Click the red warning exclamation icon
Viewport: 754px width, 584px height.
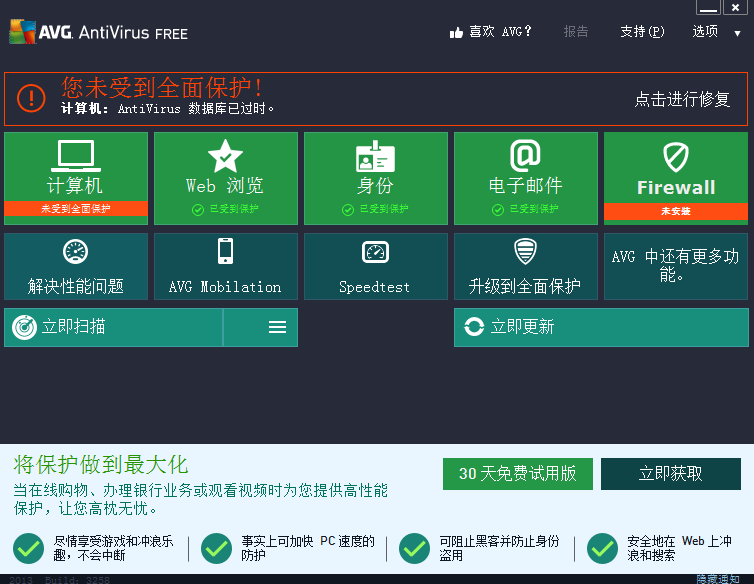[x=31, y=98]
